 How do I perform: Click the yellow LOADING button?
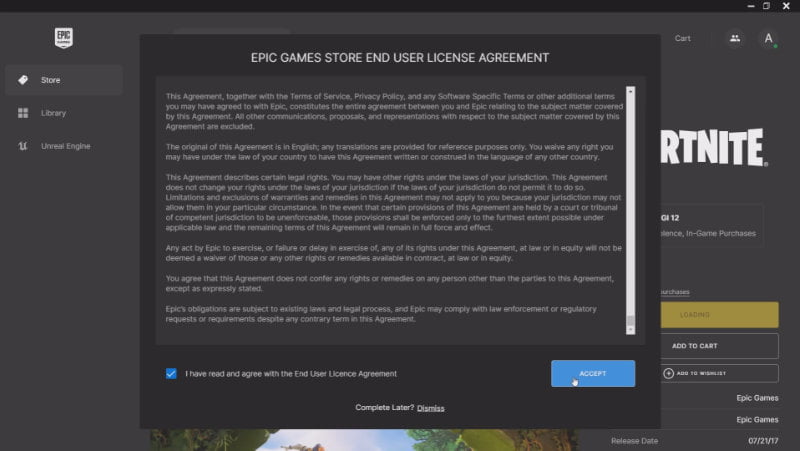coord(719,315)
